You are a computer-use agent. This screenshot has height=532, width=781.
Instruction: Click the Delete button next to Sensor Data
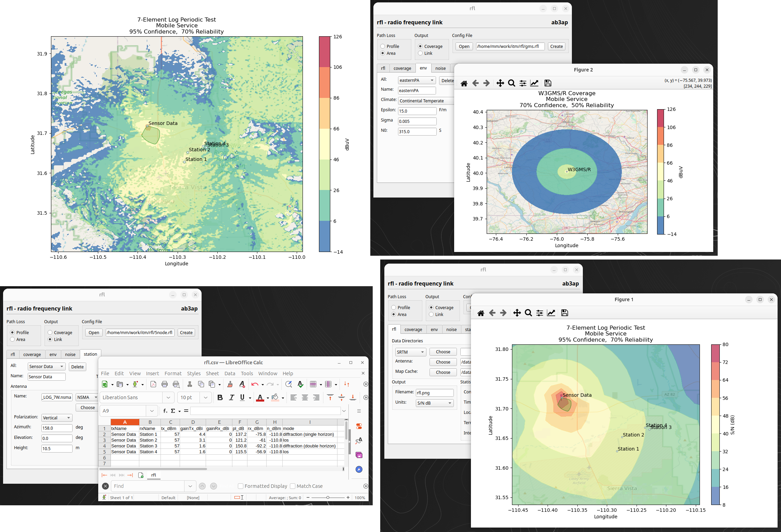click(77, 367)
